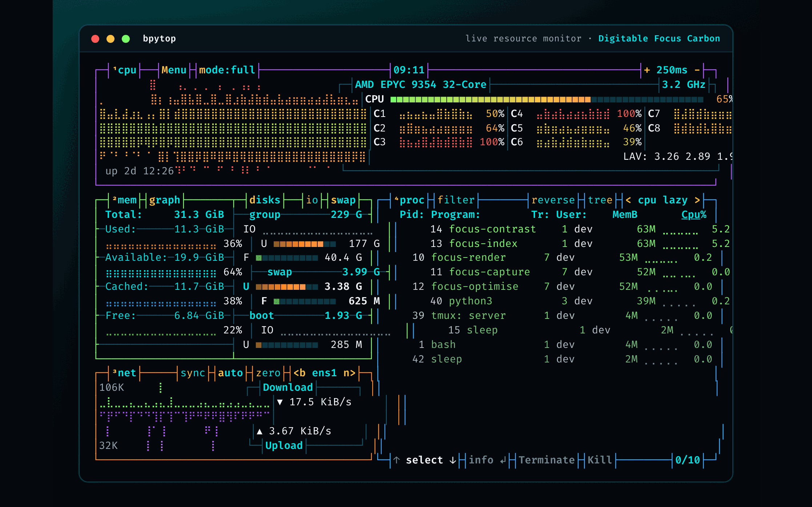
Task: Toggle disk io mode
Action: click(312, 200)
